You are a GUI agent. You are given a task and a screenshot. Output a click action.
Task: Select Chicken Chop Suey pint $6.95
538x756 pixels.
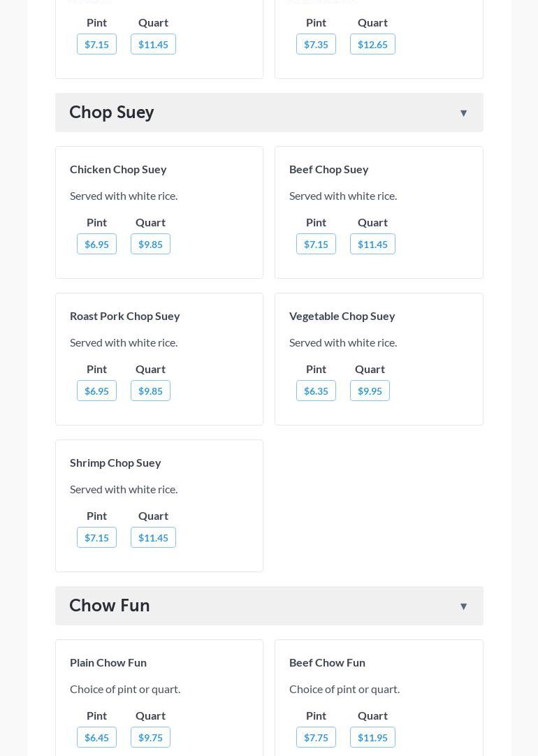(x=96, y=244)
